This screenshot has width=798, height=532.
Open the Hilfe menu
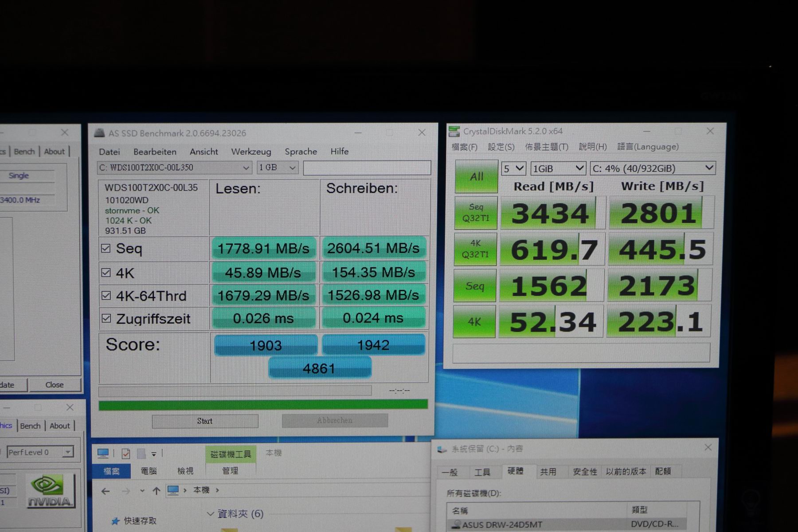pyautogui.click(x=340, y=152)
